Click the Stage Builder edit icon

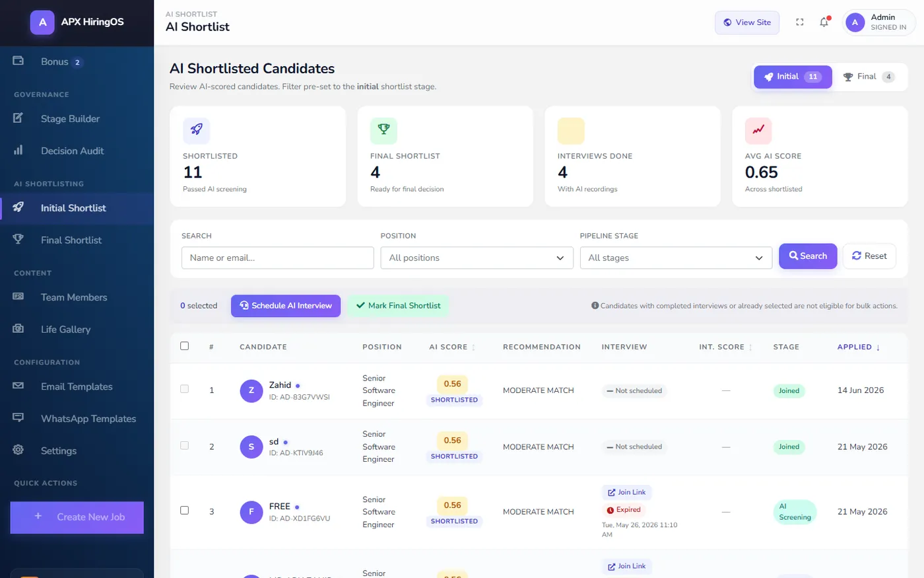pyautogui.click(x=18, y=118)
